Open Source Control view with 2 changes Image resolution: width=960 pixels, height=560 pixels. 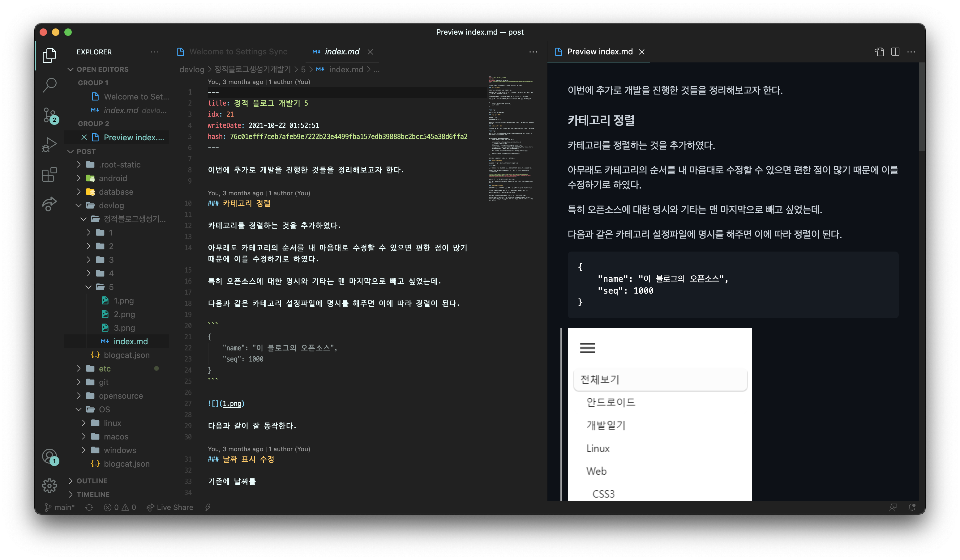point(49,115)
